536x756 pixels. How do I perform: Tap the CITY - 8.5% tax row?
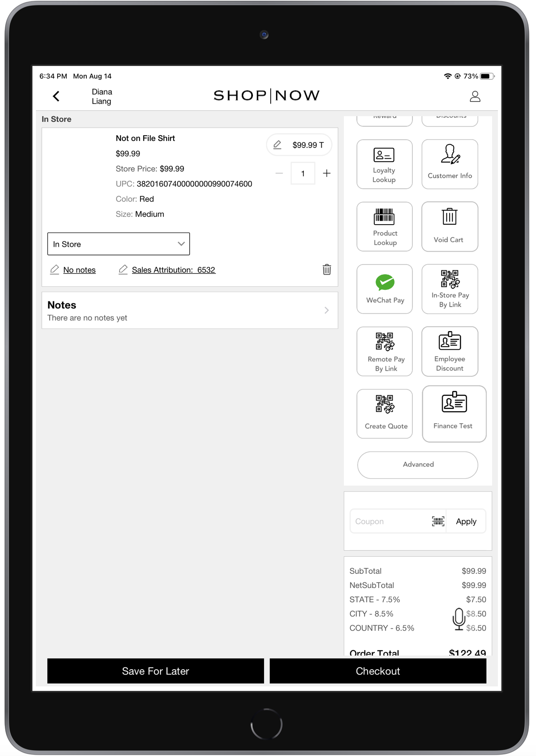418,614
